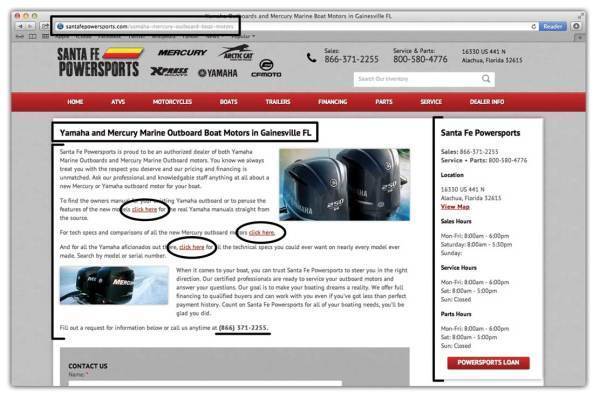600x401 pixels.
Task: Open the MOTORCYCLES navigation item
Action: coord(172,102)
